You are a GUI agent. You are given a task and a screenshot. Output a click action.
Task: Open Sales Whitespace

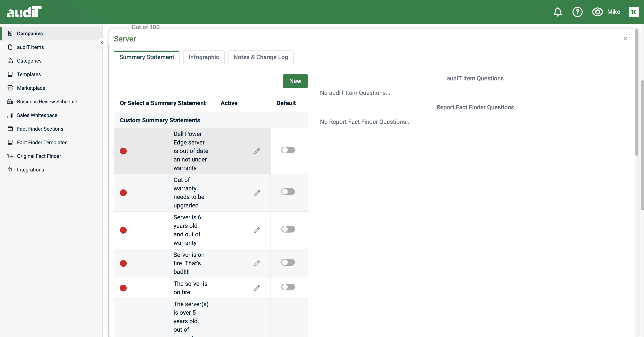(x=51, y=115)
